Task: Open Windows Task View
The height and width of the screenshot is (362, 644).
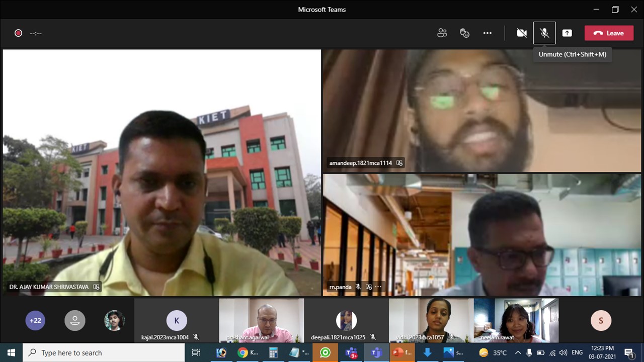Action: [196, 352]
